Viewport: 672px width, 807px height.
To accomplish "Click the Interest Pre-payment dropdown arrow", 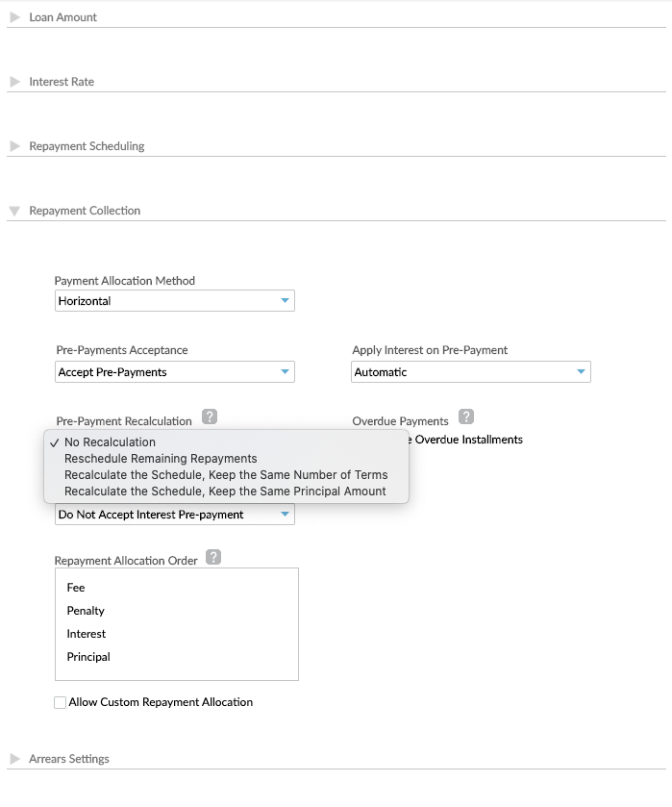I will 286,515.
